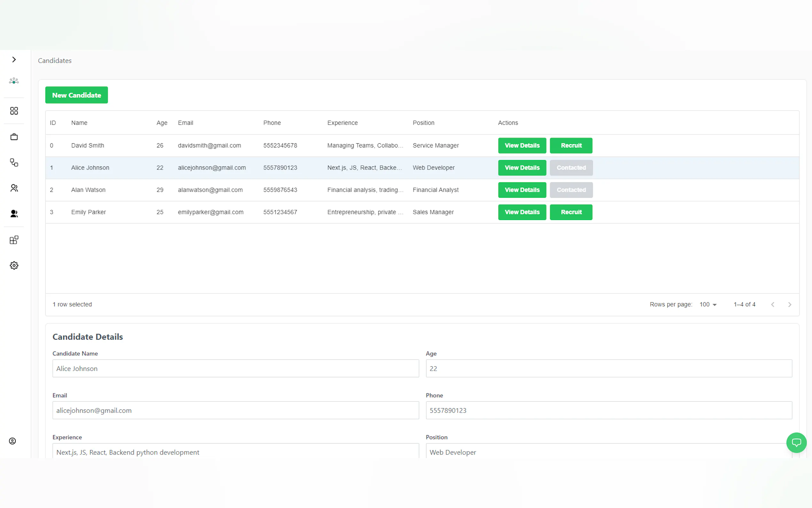This screenshot has height=508, width=812.
Task: Click the network logo icon in sidebar
Action: pyautogui.click(x=14, y=81)
